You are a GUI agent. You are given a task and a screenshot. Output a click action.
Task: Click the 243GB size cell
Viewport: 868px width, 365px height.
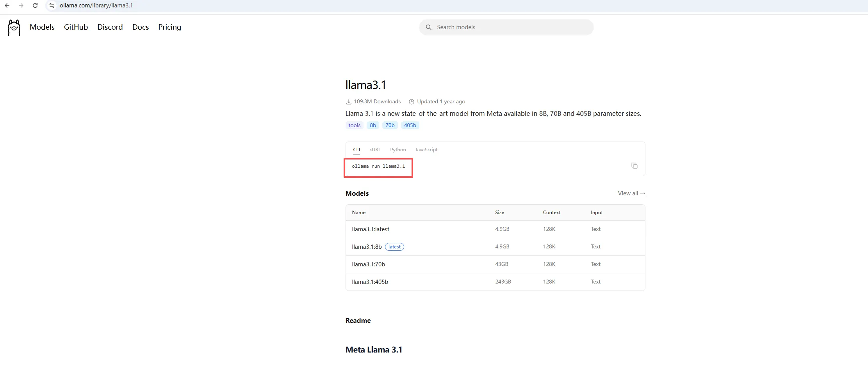[x=503, y=282]
